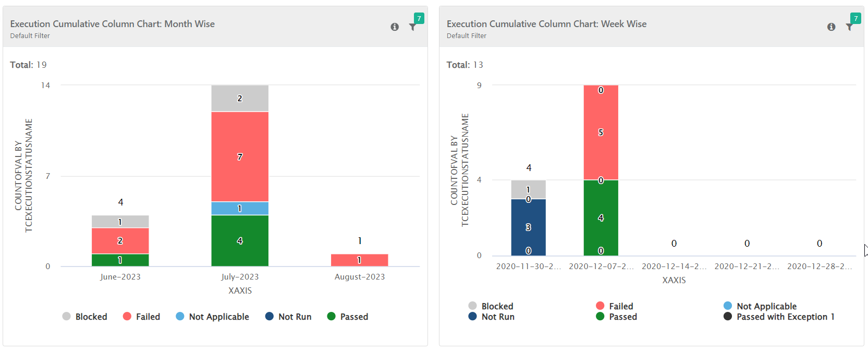Toggle Not Applicable legend in Month Wise chart
The height and width of the screenshot is (351, 868).
(x=213, y=317)
